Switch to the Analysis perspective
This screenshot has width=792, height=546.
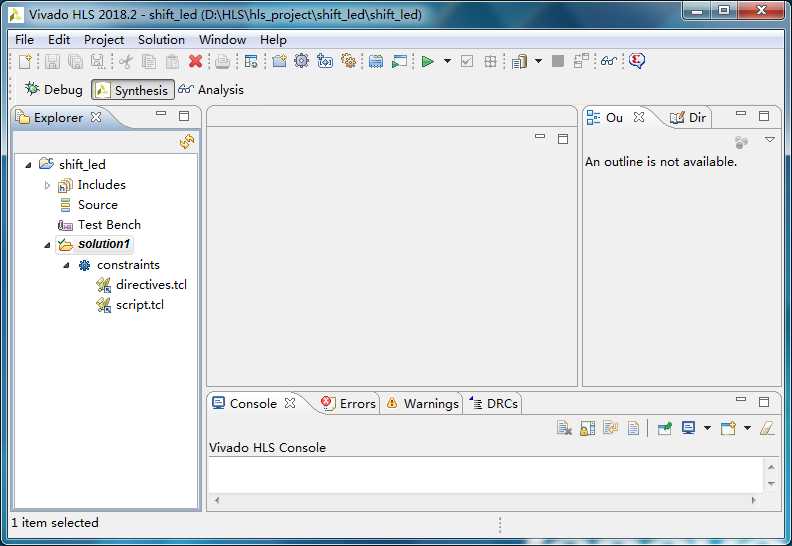coord(211,89)
